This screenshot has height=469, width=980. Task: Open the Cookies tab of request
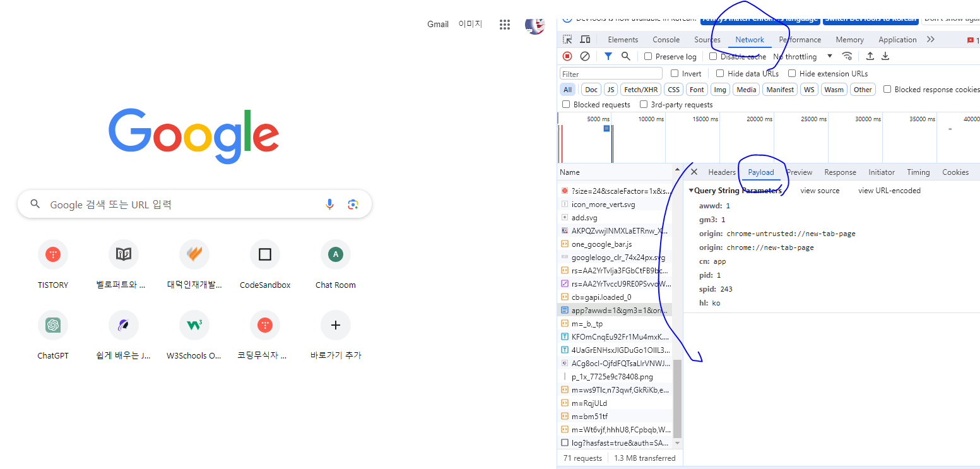[x=955, y=172]
